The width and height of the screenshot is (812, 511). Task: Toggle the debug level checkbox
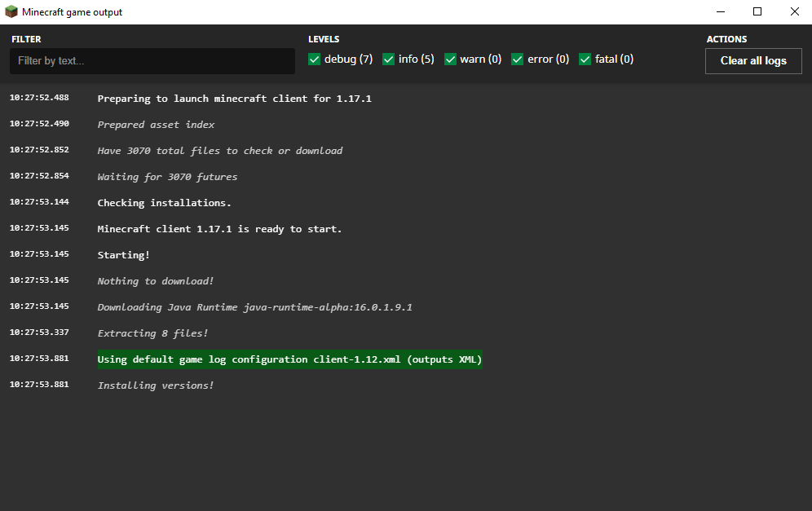point(315,59)
